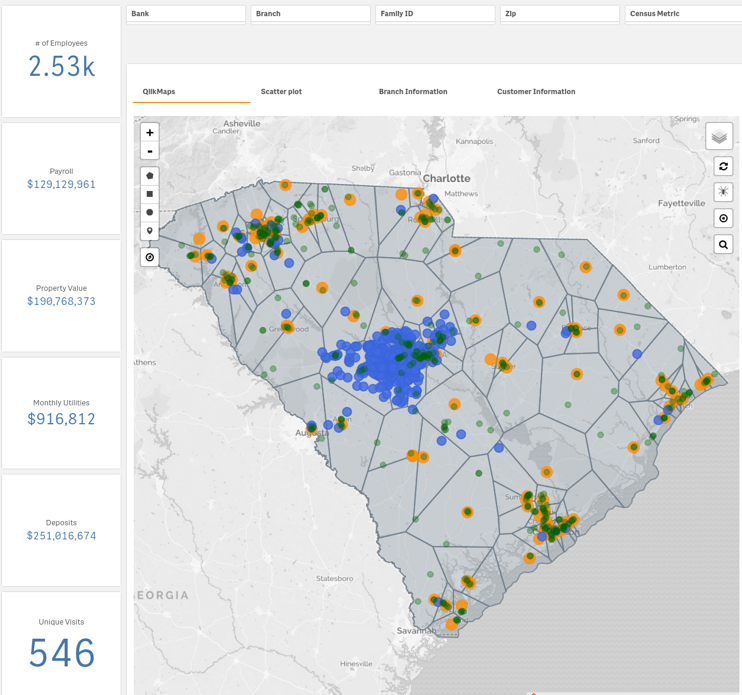Image resolution: width=742 pixels, height=695 pixels.
Task: Zoom out with the map minus button
Action: pos(150,151)
